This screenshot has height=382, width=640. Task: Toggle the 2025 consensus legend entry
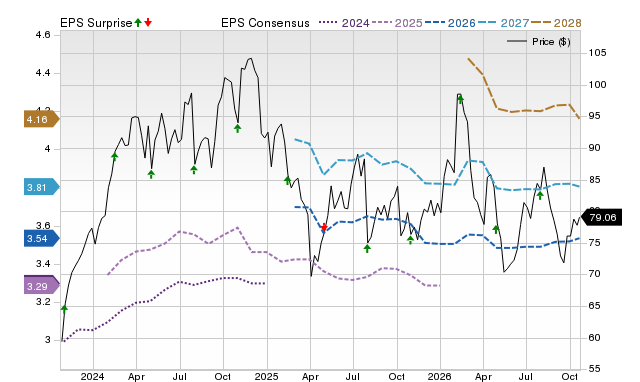(397, 23)
